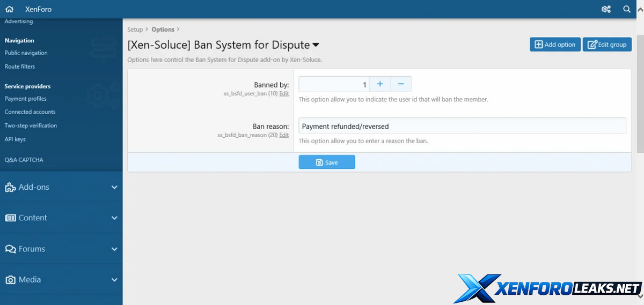
Task: Click the Media camera icon
Action: pyautogui.click(x=10, y=280)
